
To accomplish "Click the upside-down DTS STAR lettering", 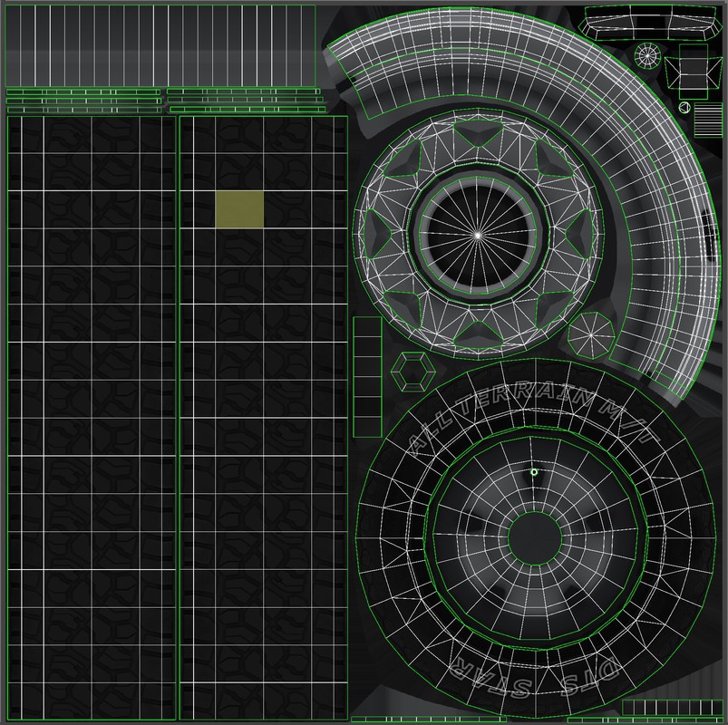I will pos(534,679).
